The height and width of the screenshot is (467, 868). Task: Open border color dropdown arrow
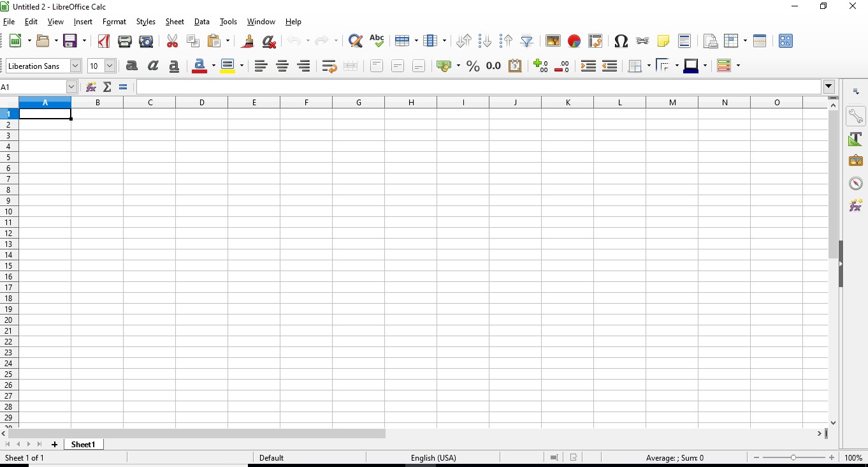[705, 66]
